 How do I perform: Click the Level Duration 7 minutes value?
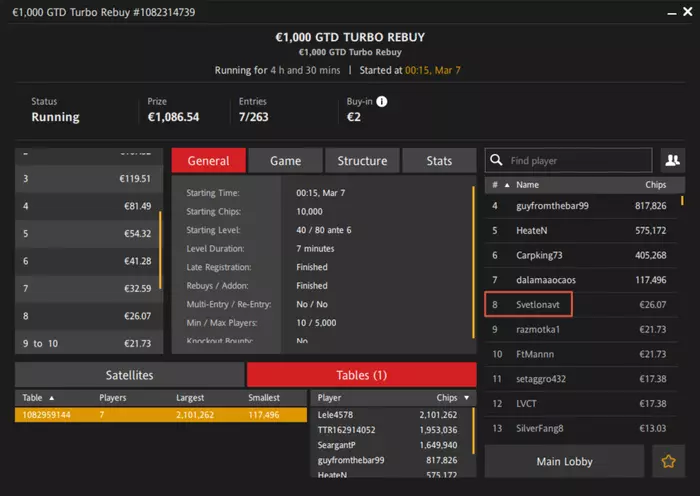(315, 249)
